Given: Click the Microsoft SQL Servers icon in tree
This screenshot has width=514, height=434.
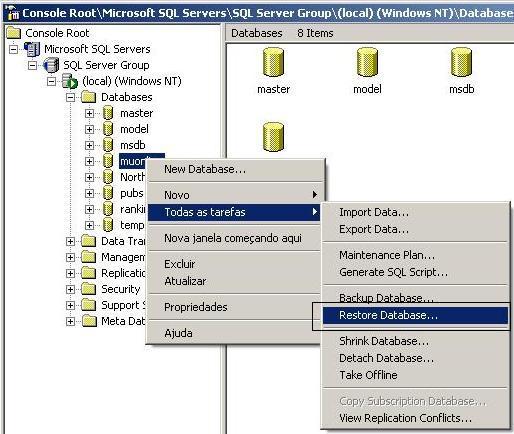Looking at the screenshot, I should pyautogui.click(x=32, y=49).
